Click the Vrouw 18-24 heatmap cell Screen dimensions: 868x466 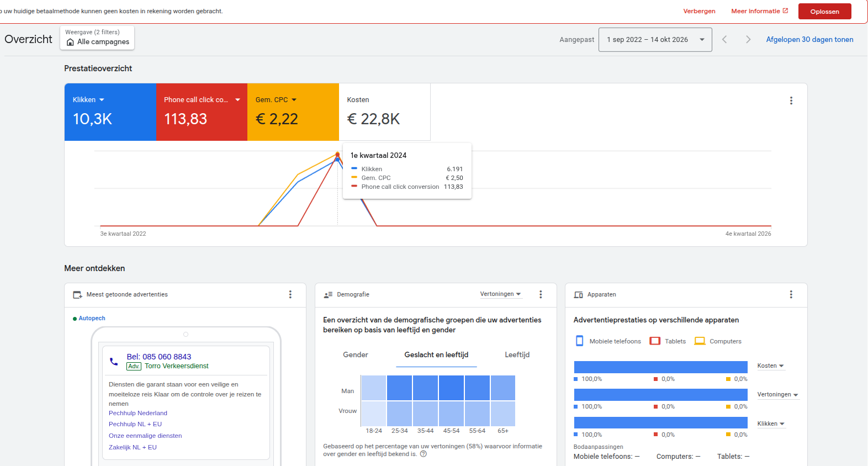373,414
